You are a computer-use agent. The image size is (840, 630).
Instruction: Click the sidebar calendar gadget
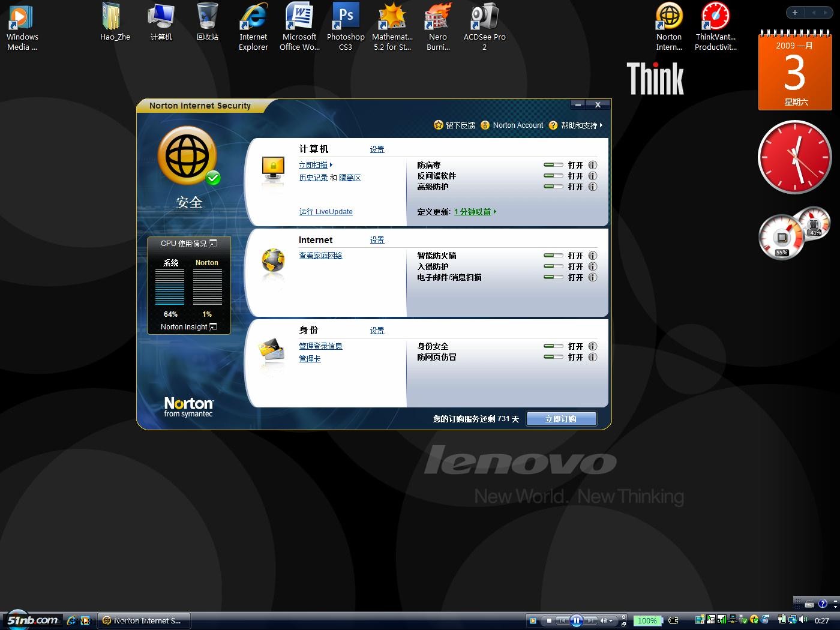point(795,70)
